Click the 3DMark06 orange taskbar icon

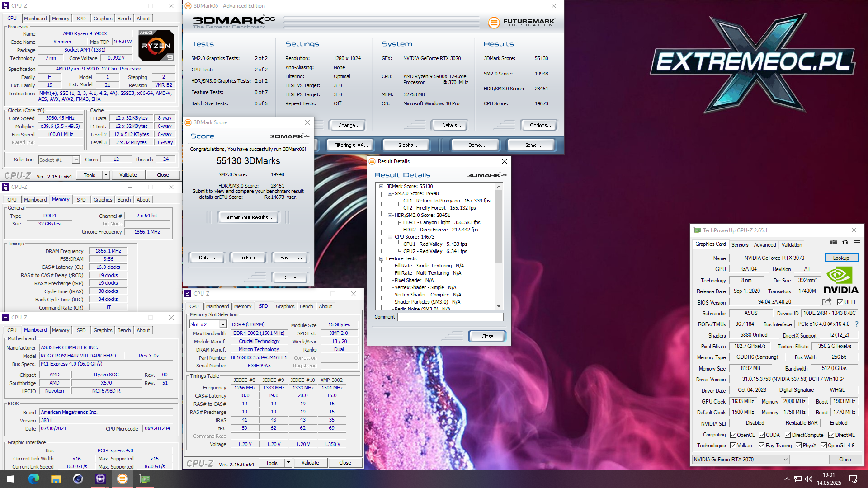122,479
